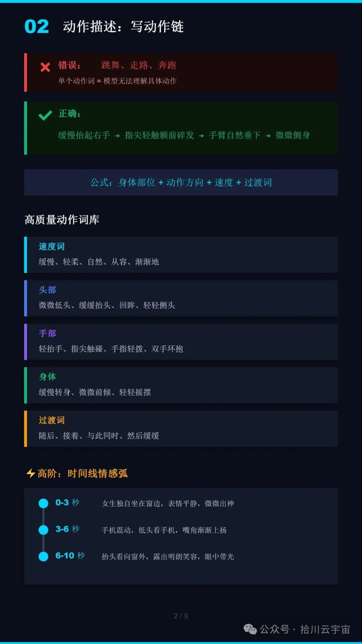This screenshot has height=644, width=362.
Task: Open the 拾川云宇宙 account name
Action: tap(325, 630)
